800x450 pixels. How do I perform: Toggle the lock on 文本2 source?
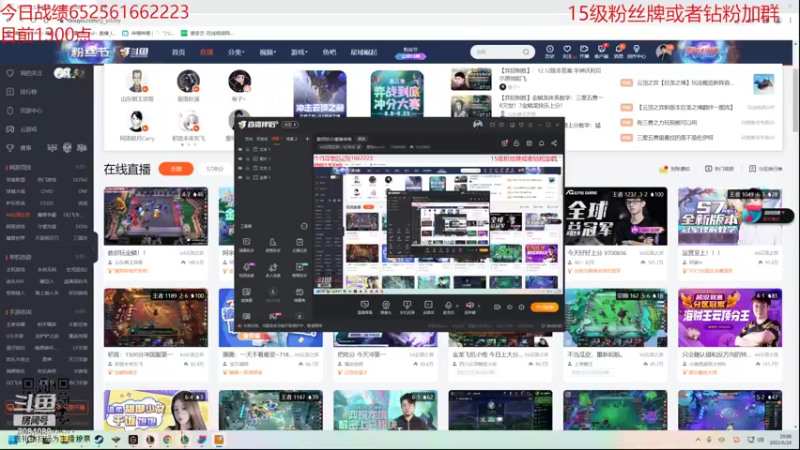[x=248, y=168]
